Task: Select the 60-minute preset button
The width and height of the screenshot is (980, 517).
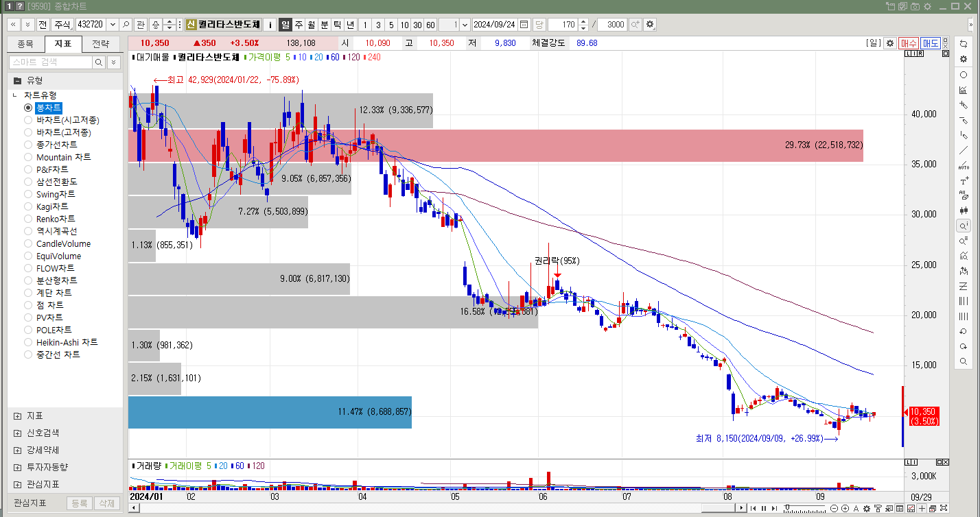Action: [x=430, y=25]
